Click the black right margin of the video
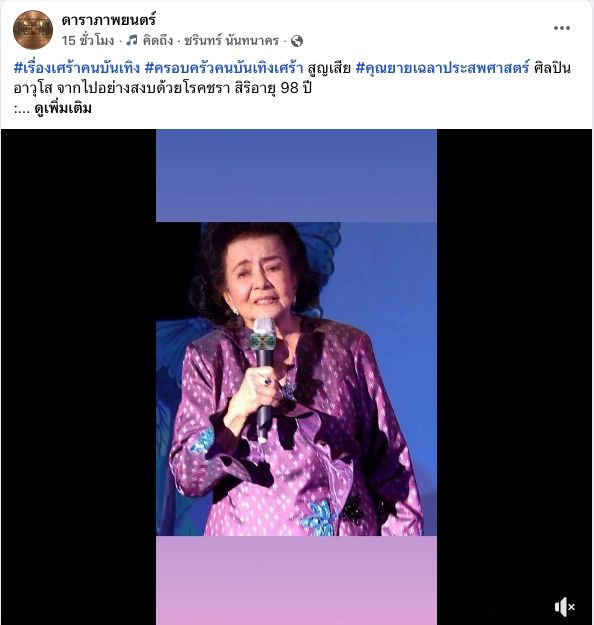 (514, 377)
